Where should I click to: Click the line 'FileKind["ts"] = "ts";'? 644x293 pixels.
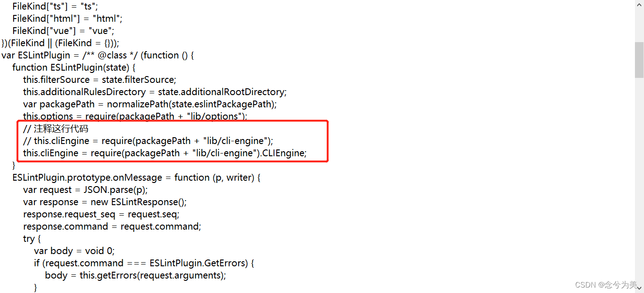[x=55, y=6]
